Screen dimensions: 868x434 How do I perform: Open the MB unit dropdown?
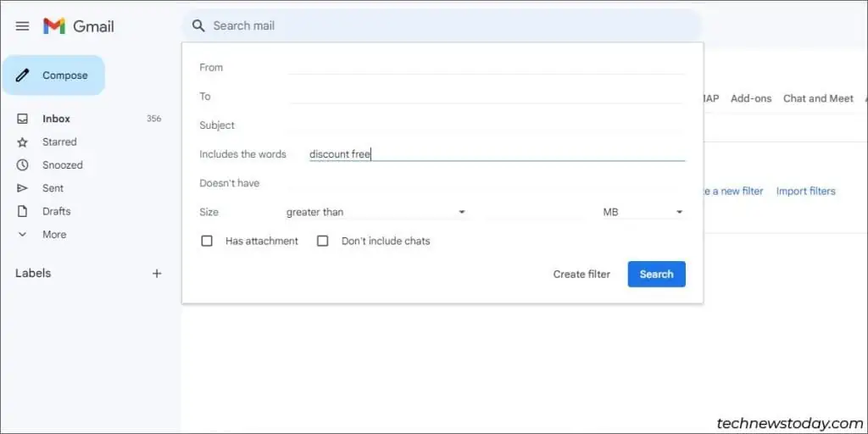point(643,212)
